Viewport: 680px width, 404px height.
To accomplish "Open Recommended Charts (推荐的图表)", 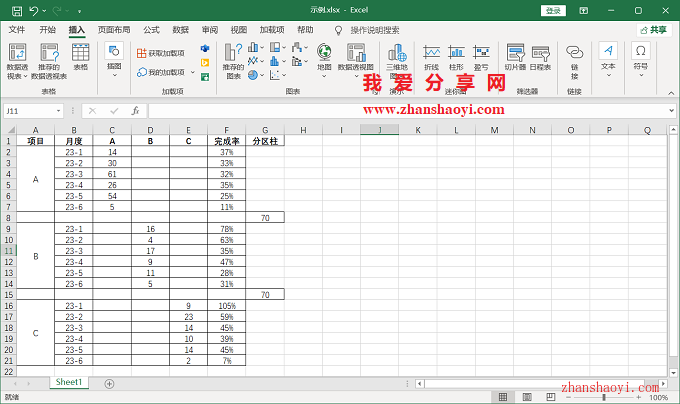I will pos(233,61).
